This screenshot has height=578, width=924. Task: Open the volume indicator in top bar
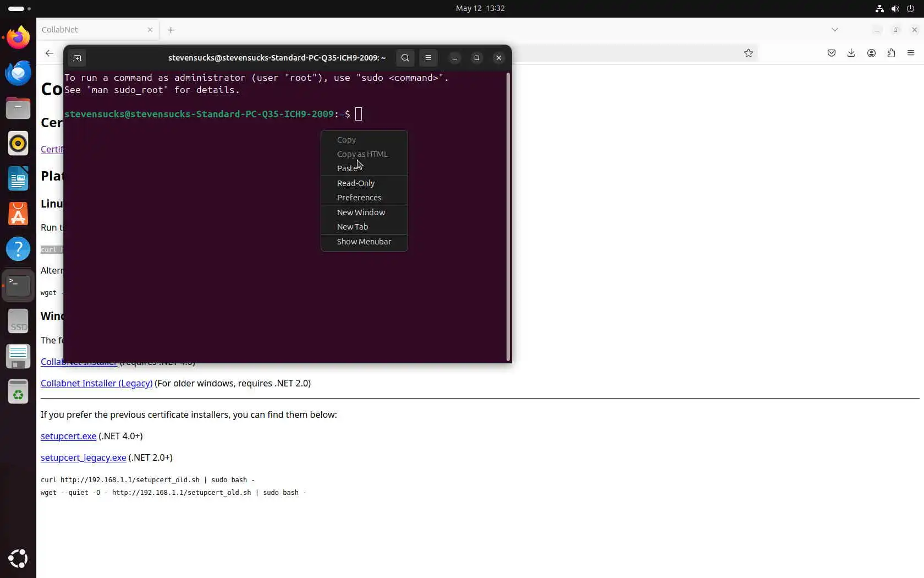click(x=895, y=8)
